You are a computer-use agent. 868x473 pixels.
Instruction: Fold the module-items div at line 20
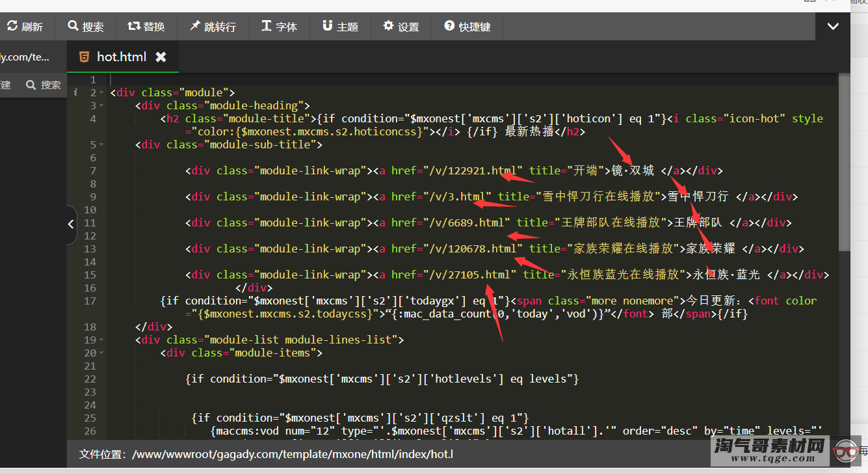click(102, 353)
